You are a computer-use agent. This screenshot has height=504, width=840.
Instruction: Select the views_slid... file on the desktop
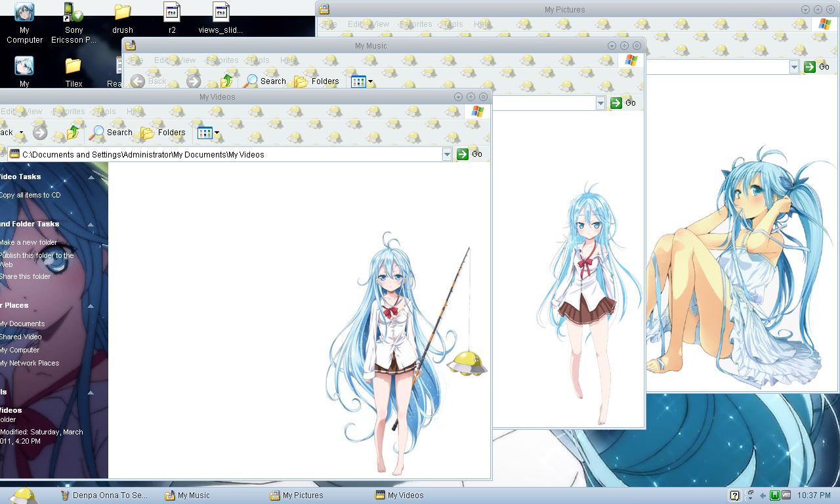[x=220, y=18]
